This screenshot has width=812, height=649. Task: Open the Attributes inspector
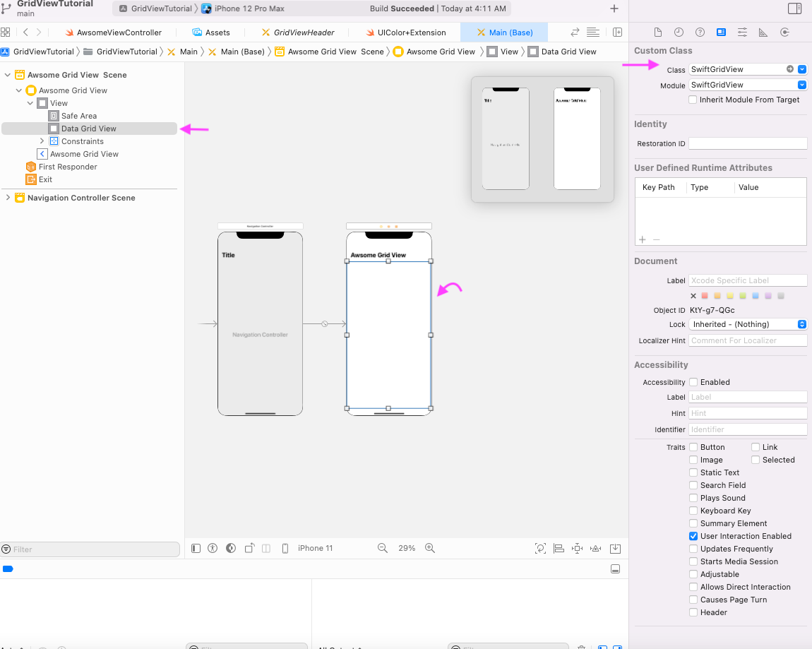[742, 32]
